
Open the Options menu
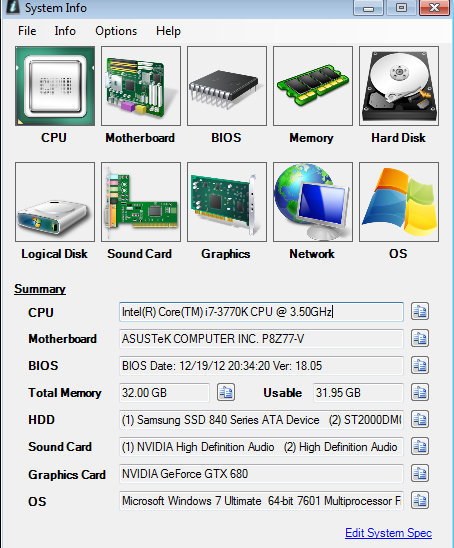[116, 31]
